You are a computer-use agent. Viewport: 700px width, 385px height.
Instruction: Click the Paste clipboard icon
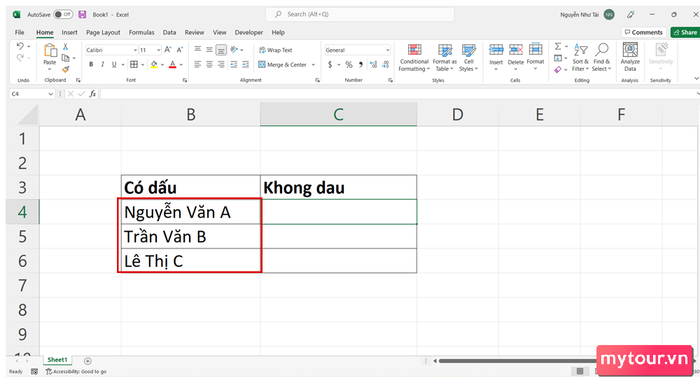click(x=50, y=51)
